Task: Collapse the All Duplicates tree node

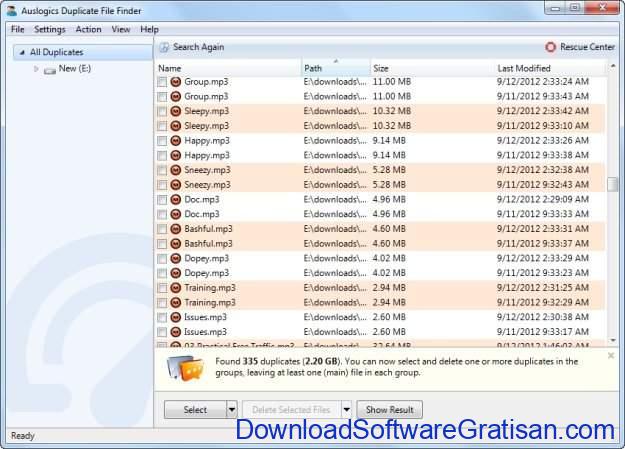Action: pos(22,52)
